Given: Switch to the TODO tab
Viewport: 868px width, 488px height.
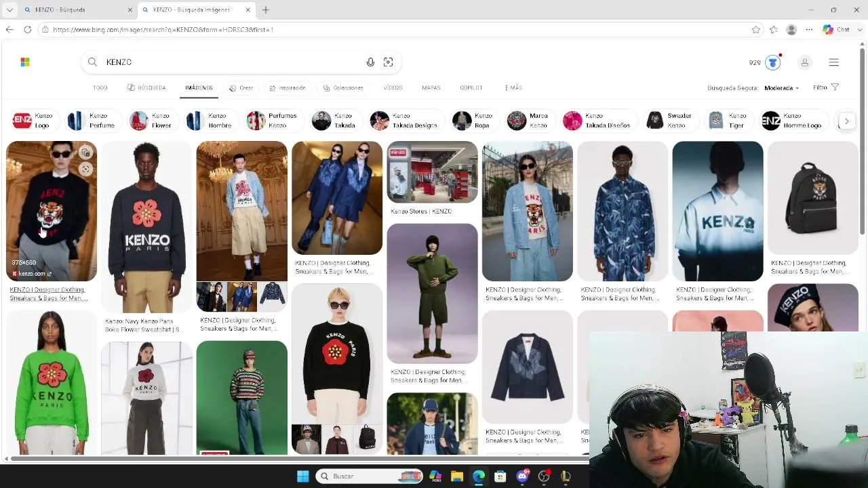Looking at the screenshot, I should (100, 88).
